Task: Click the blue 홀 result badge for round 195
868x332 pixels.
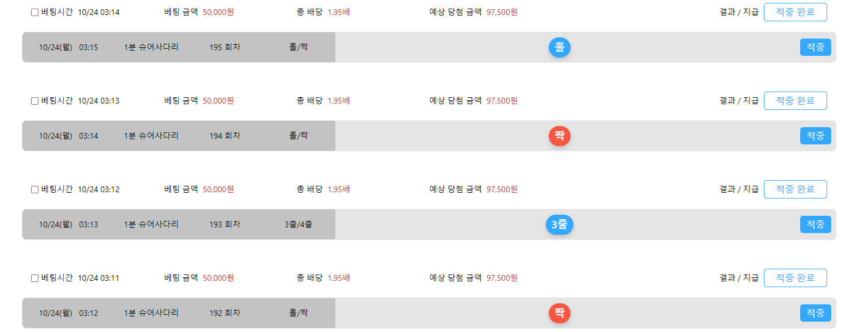Action: point(559,47)
